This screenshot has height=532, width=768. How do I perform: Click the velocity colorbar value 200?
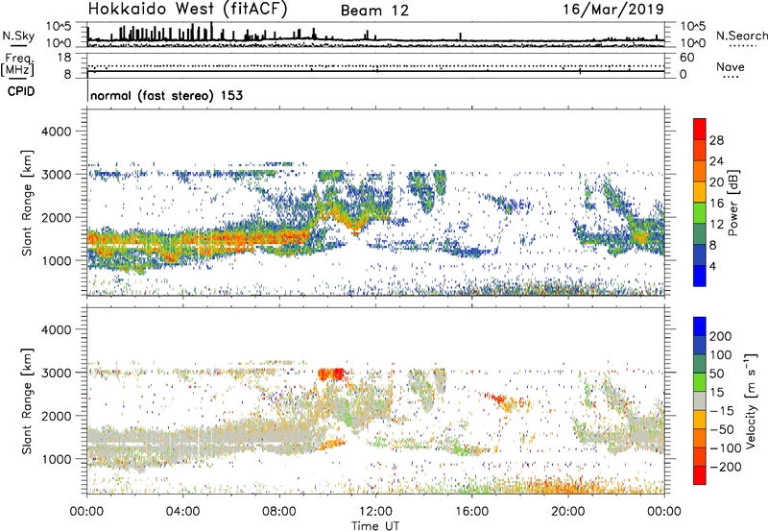[x=721, y=336]
